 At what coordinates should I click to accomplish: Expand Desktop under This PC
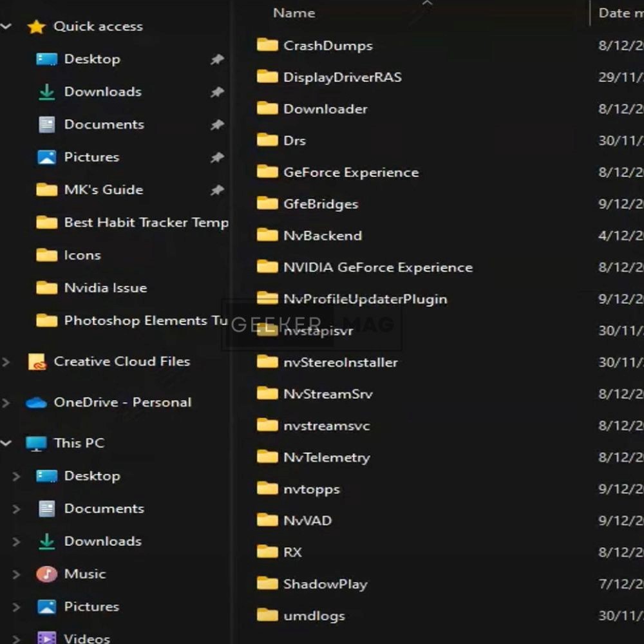tap(17, 477)
